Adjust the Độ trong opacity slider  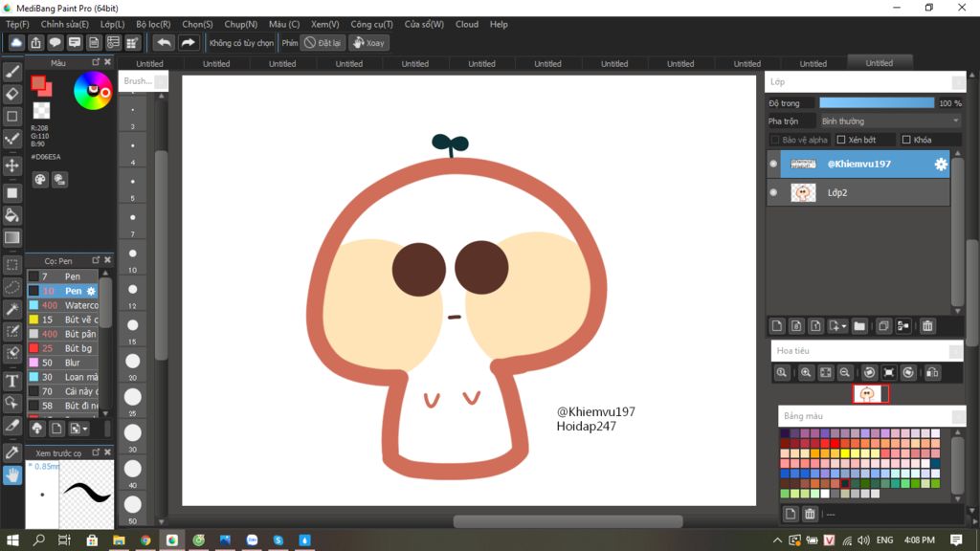[877, 103]
